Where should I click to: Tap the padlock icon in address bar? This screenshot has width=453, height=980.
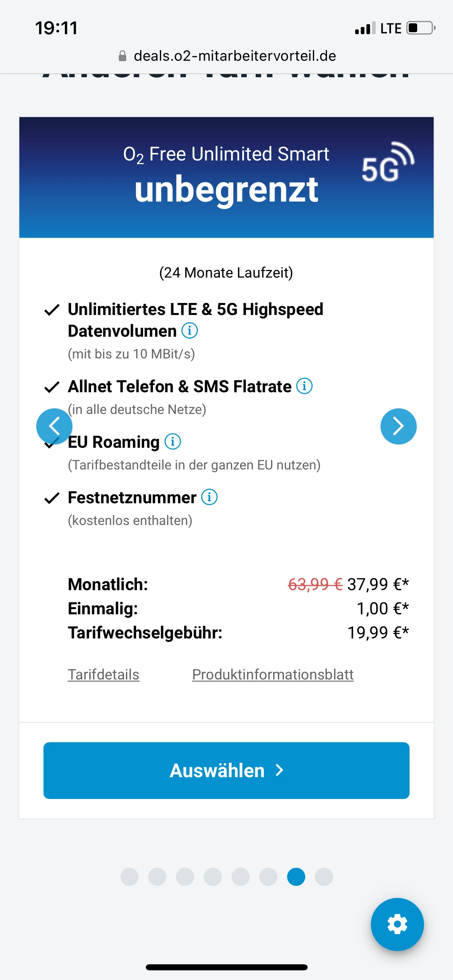pos(123,56)
